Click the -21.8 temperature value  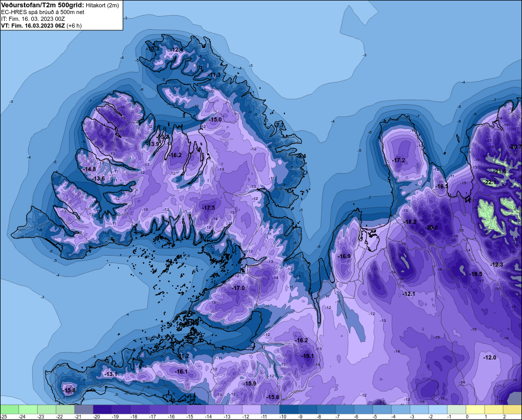point(501,172)
